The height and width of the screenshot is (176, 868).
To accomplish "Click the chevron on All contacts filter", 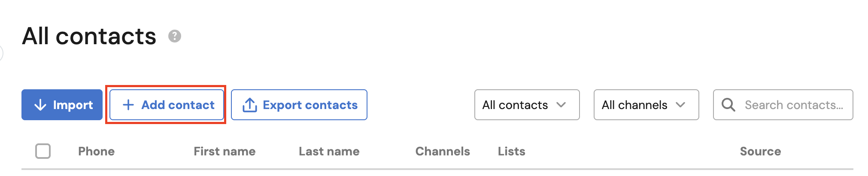I will (561, 105).
